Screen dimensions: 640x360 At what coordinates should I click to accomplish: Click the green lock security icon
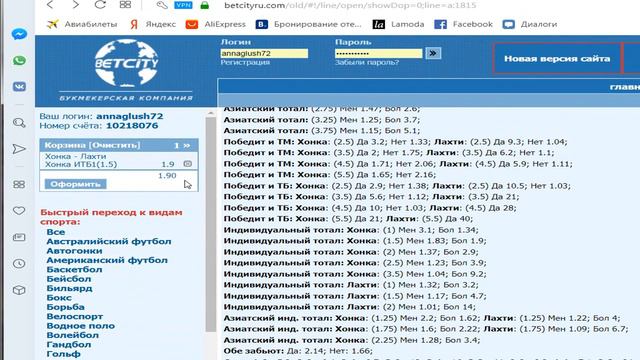[204, 5]
